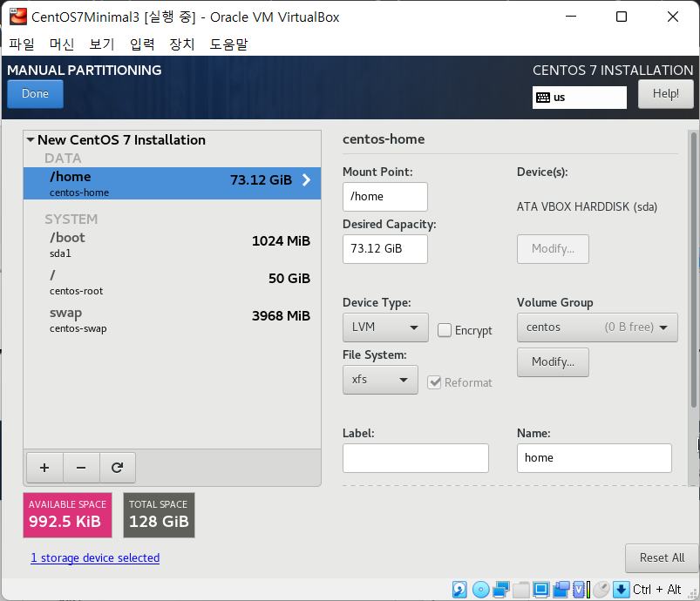
Task: Click the Reset All button
Action: (662, 557)
